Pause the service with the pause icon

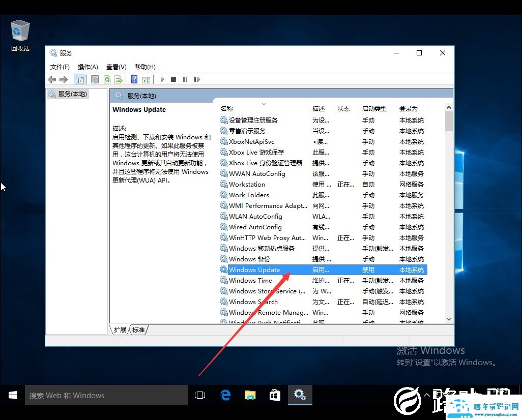(185, 79)
